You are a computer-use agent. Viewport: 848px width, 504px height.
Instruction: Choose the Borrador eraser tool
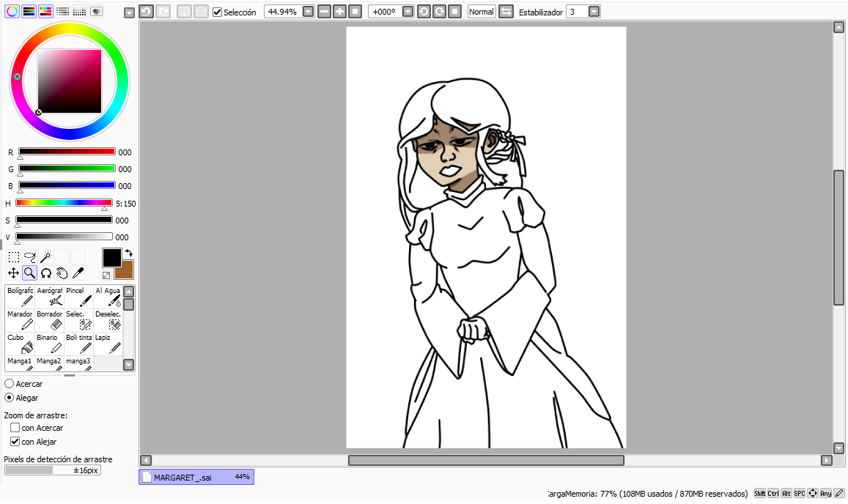(50, 320)
